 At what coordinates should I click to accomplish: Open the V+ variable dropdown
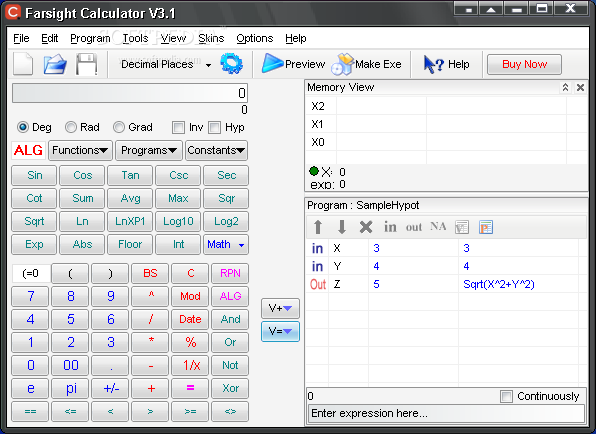[x=280, y=308]
